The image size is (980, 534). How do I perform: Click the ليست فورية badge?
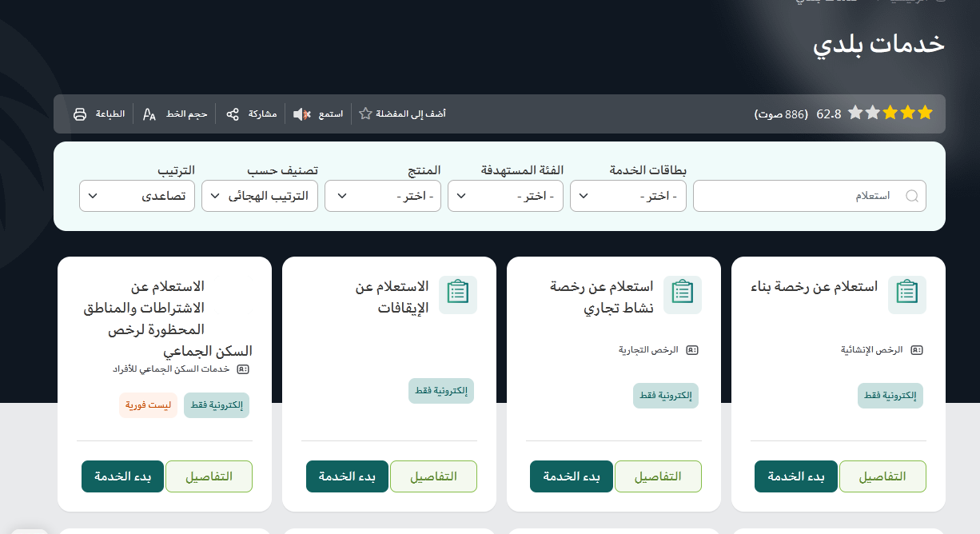point(149,405)
